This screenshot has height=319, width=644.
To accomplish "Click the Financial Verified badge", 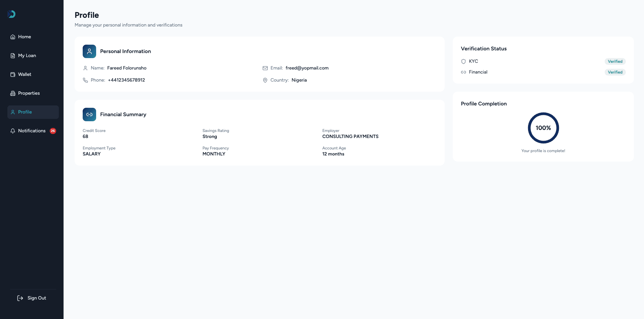I will pyautogui.click(x=615, y=72).
